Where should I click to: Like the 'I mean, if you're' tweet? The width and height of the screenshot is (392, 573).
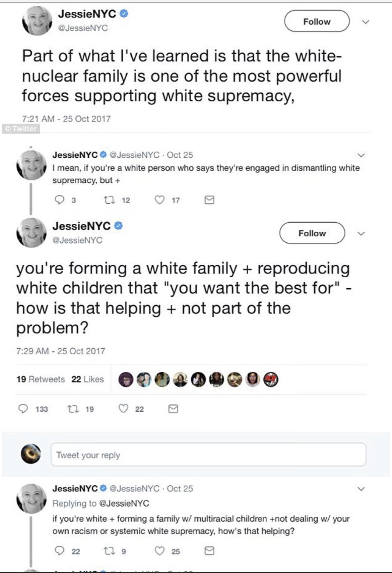pos(159,200)
